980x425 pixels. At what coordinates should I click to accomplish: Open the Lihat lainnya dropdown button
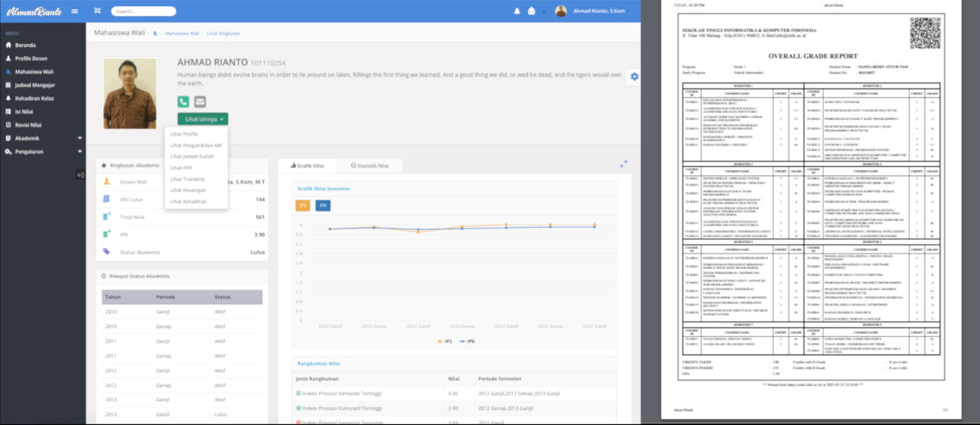click(x=203, y=119)
